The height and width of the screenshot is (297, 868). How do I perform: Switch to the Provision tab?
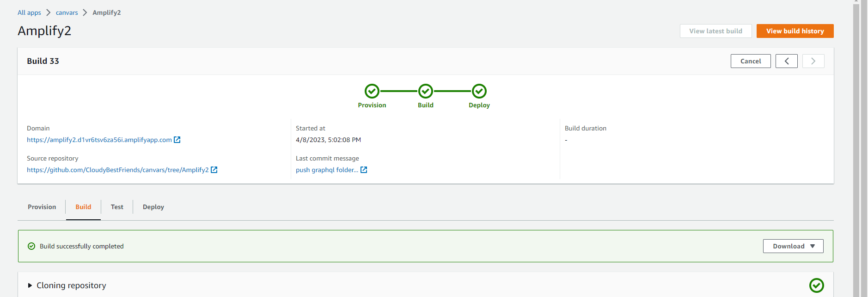click(x=42, y=207)
